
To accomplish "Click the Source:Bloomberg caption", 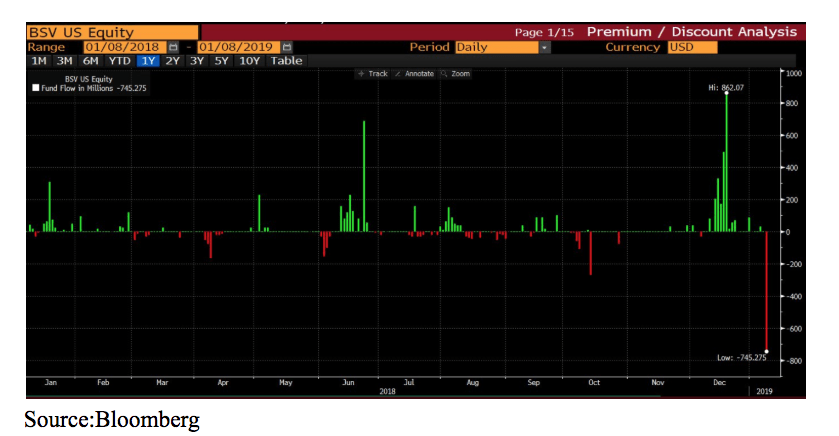I will [112, 419].
